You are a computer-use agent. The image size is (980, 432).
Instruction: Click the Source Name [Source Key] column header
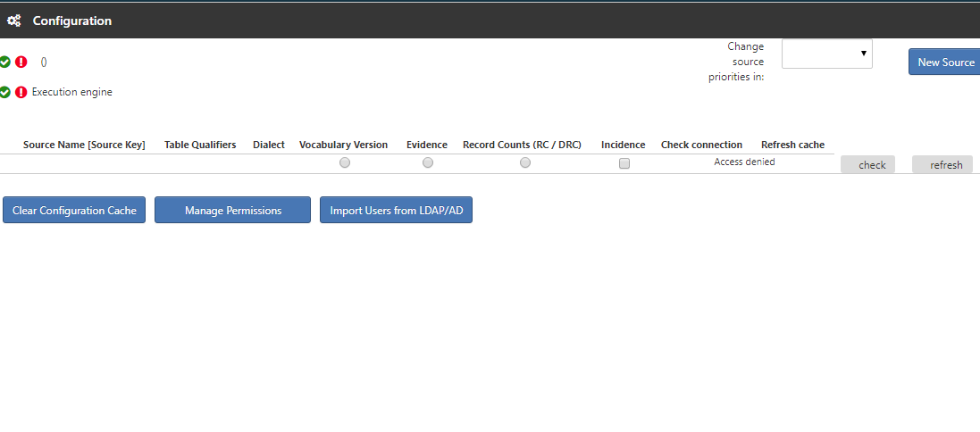click(84, 145)
